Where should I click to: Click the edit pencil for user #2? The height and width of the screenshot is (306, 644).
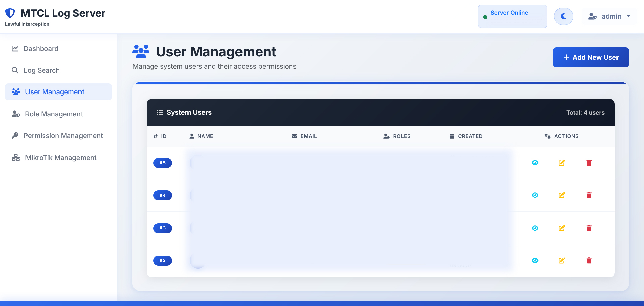tap(561, 260)
